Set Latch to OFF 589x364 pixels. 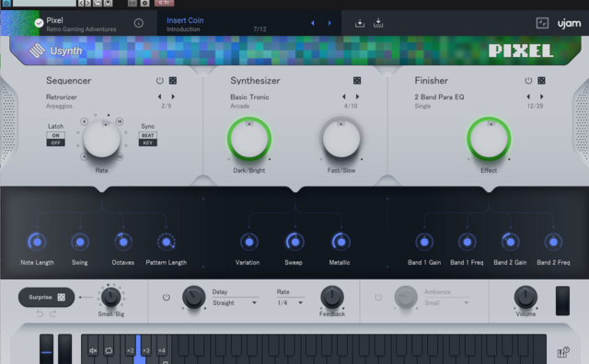coord(55,142)
